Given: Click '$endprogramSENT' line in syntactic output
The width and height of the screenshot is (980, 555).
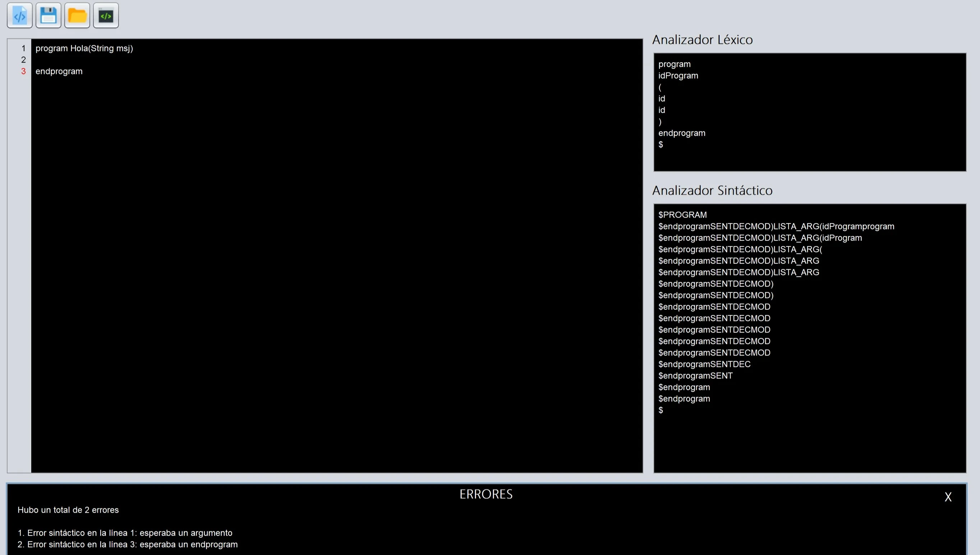Looking at the screenshot, I should (x=695, y=376).
